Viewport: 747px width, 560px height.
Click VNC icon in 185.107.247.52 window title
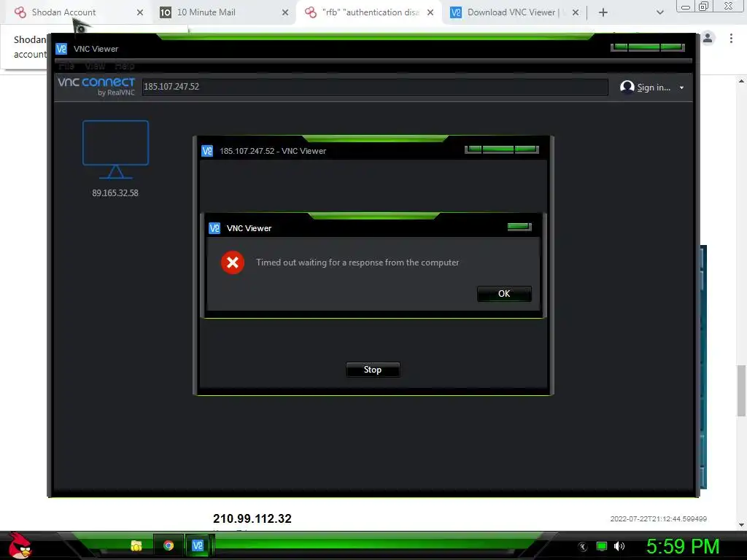tap(207, 151)
